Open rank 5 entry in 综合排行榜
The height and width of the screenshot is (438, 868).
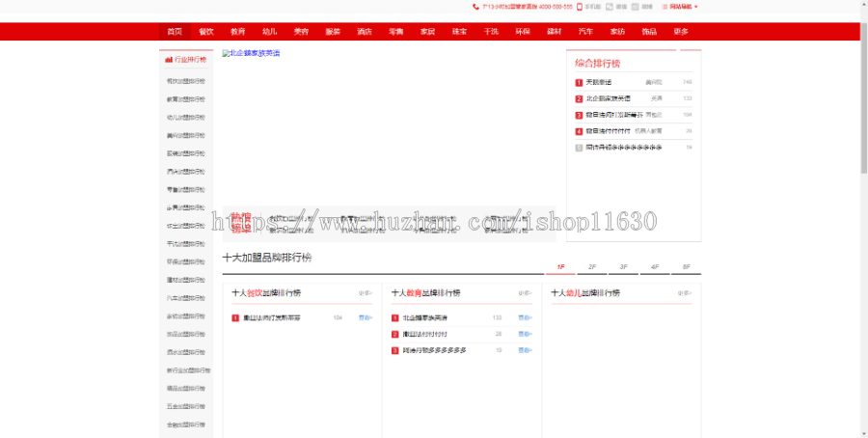coord(624,148)
